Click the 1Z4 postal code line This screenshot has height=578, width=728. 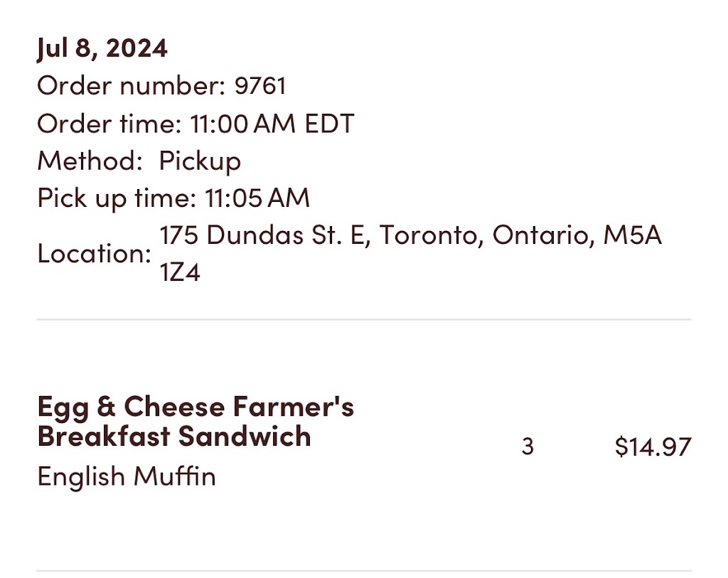(180, 272)
